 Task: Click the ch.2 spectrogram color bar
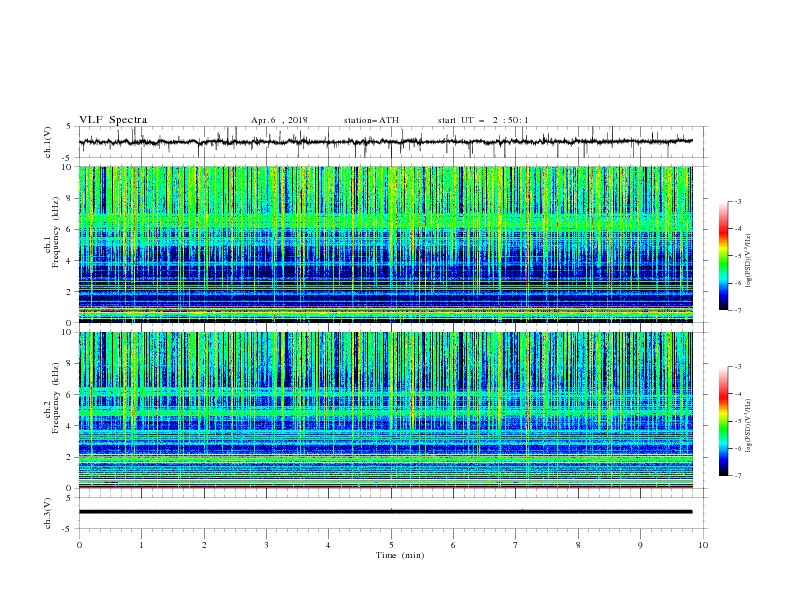723,421
